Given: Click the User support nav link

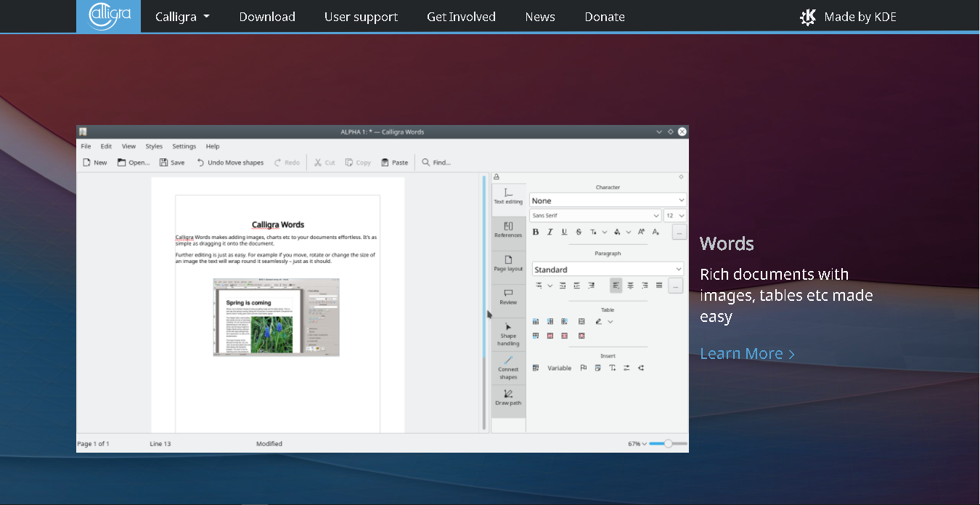Looking at the screenshot, I should (x=361, y=16).
